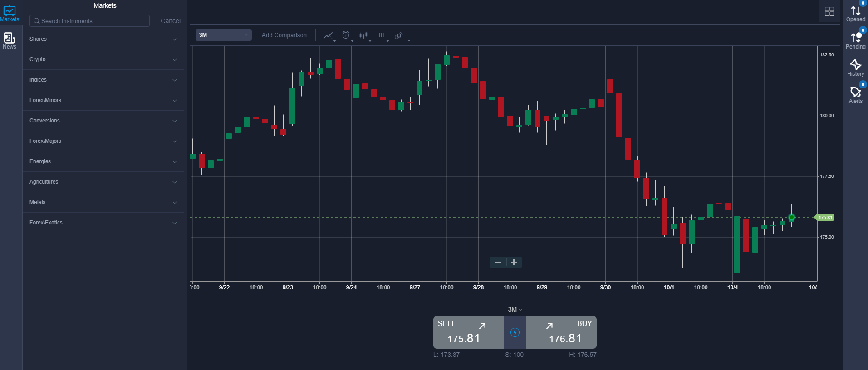This screenshot has width=868, height=370.
Task: Expand the Energies category
Action: click(103, 161)
